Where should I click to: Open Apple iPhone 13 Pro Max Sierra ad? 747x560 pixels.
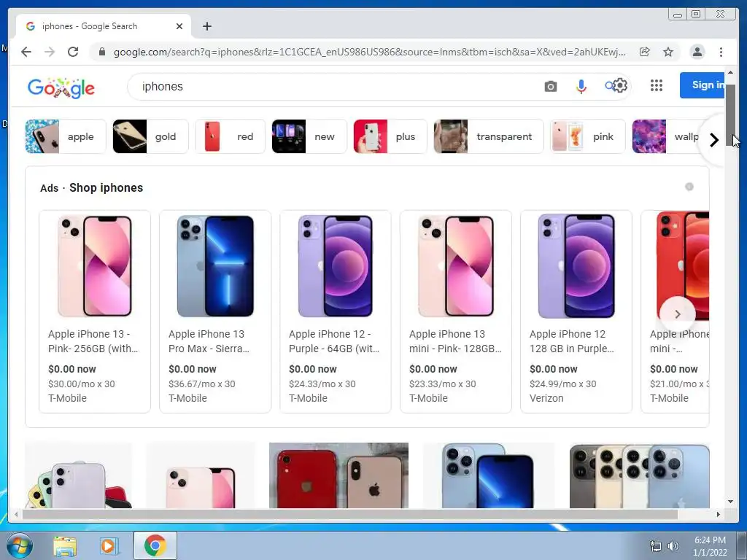(215, 311)
